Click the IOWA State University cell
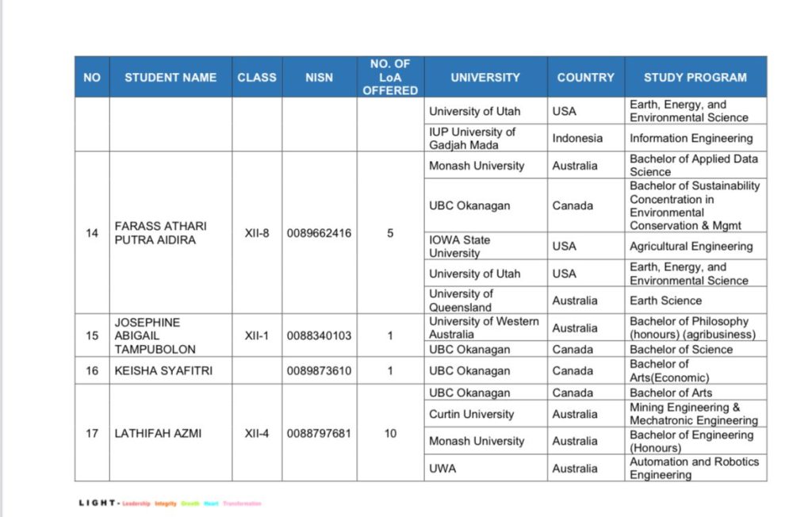Screen dimensions: 812x517 pos(460,246)
